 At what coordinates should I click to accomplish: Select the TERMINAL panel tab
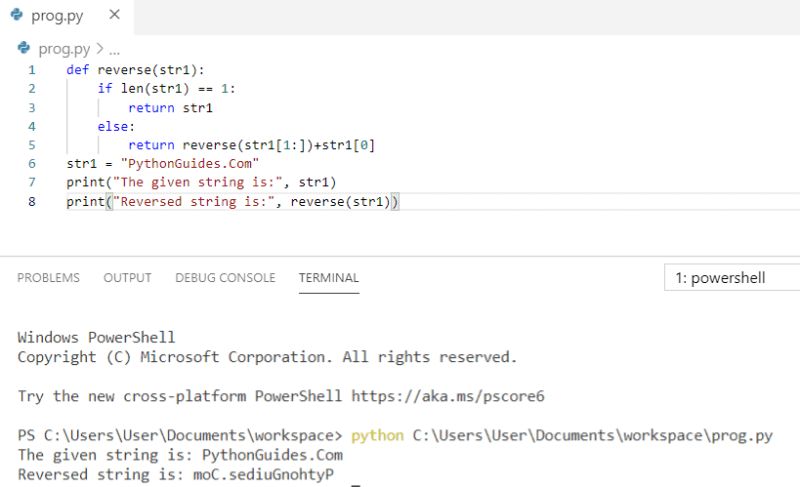pyautogui.click(x=329, y=278)
